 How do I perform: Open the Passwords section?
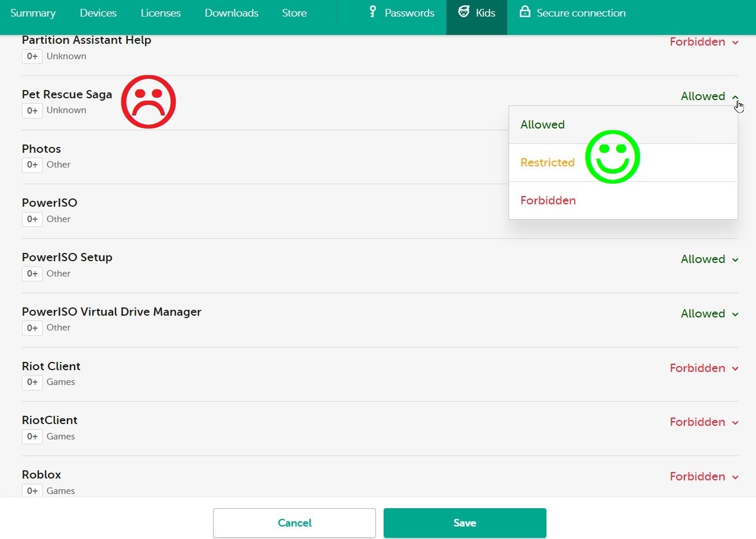click(401, 13)
